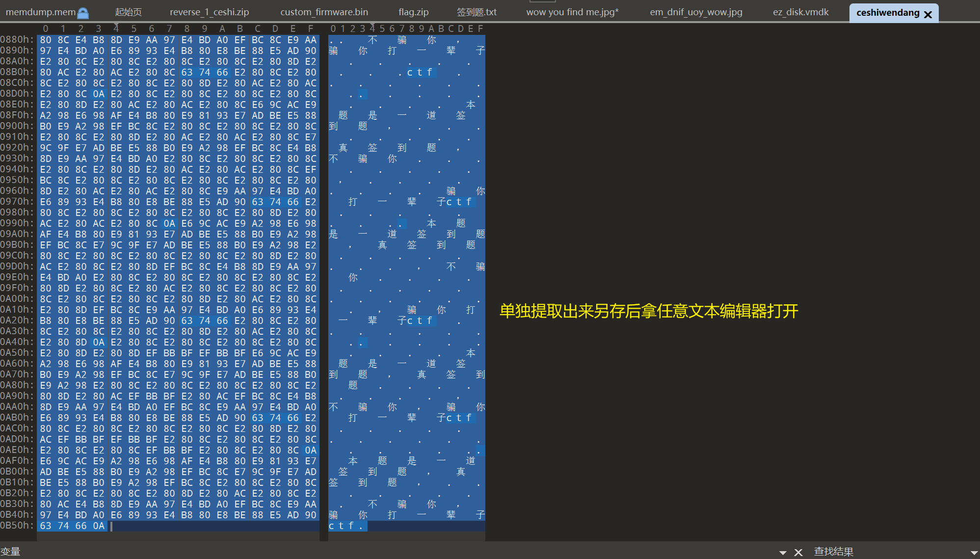Switch to the ez_disk.vmdk tab
This screenshot has height=559, width=980.
[x=800, y=12]
